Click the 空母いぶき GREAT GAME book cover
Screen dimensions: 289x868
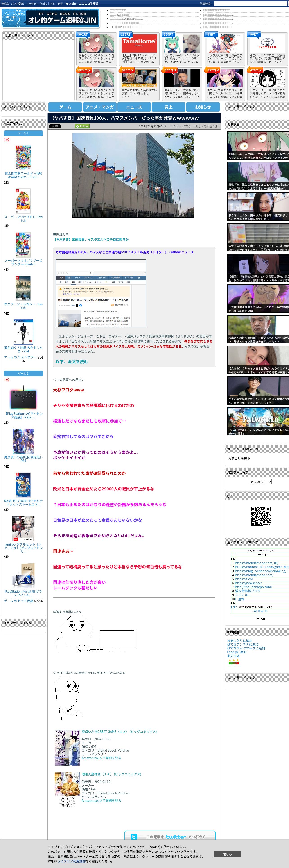click(67, 748)
